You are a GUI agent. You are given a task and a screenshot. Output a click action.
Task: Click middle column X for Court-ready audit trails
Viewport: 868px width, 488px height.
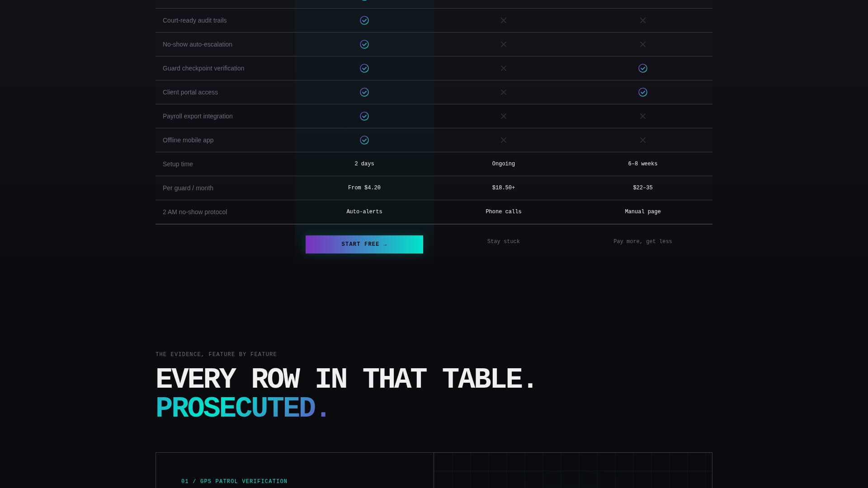(x=504, y=20)
